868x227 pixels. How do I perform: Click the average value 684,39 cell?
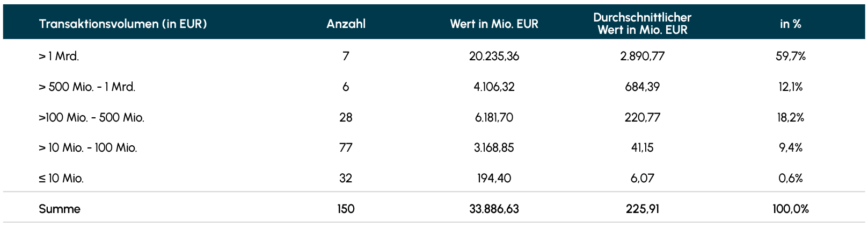tap(642, 87)
